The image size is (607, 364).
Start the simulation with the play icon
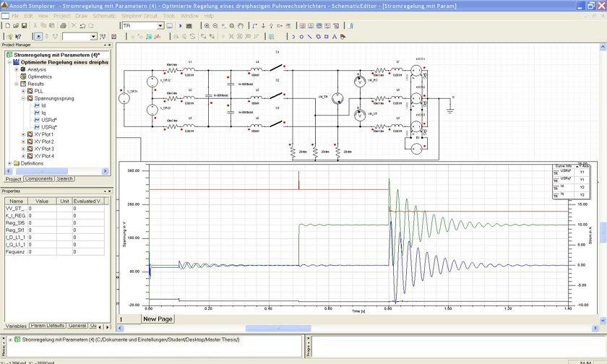click(180, 26)
